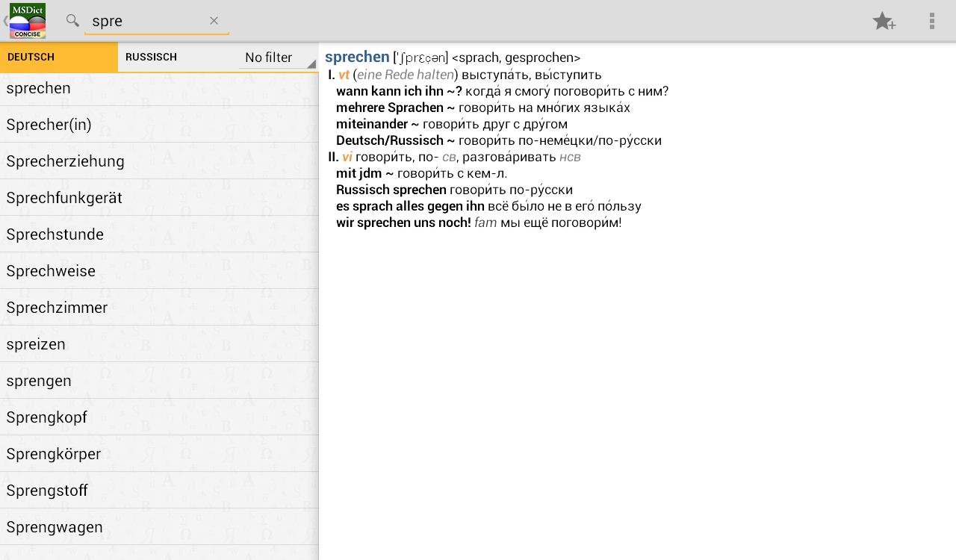Open the "Sprechfunkgerät" entry
The height and width of the screenshot is (560, 956).
tap(159, 198)
